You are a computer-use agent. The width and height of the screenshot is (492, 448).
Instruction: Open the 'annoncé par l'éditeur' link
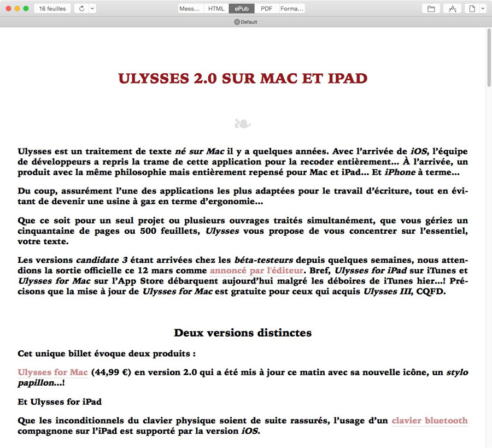click(x=257, y=270)
